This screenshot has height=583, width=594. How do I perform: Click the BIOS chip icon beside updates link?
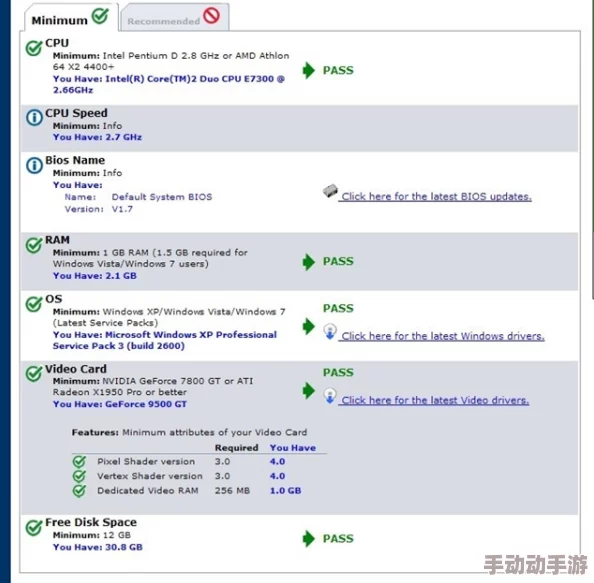(330, 191)
